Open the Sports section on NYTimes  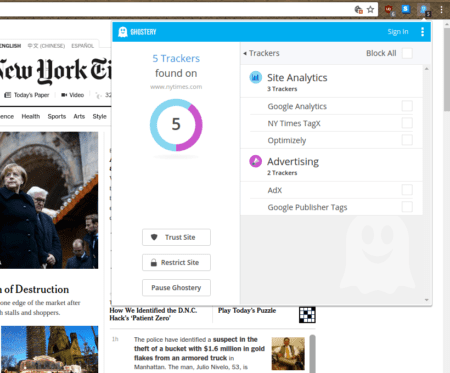pos(57,116)
